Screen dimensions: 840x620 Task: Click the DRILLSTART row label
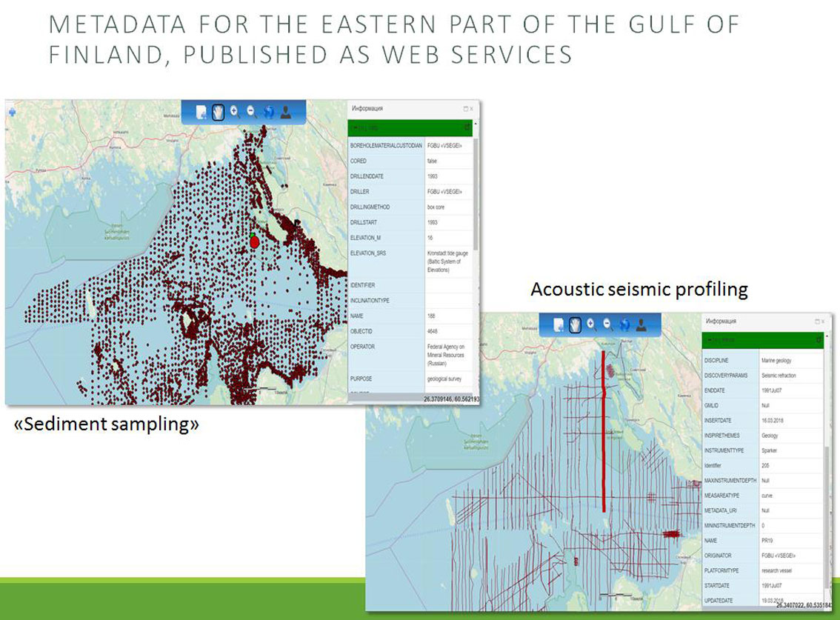(x=364, y=222)
